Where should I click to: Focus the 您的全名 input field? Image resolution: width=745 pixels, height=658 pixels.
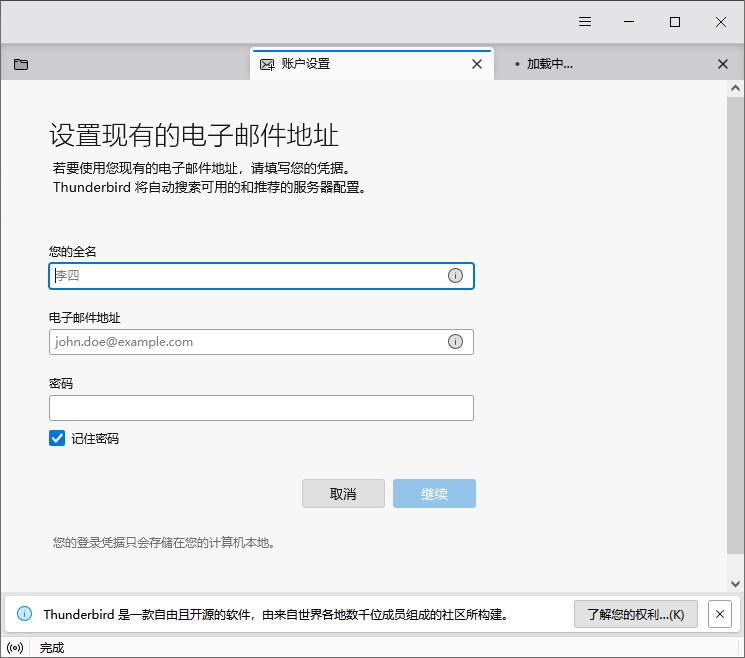261,276
